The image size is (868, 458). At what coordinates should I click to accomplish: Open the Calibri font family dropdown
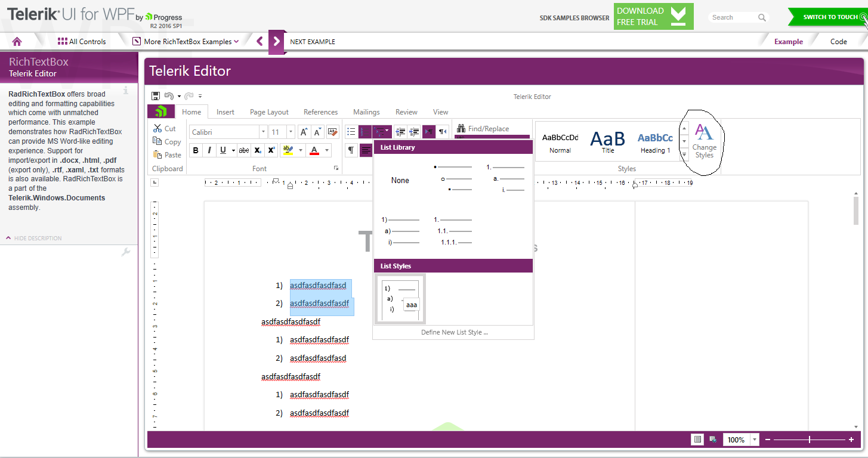tap(262, 132)
